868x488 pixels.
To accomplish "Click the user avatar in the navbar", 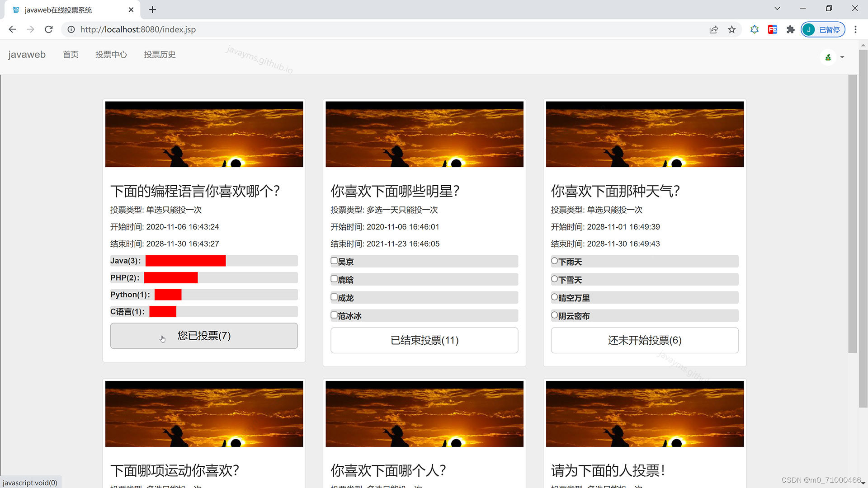I will pyautogui.click(x=828, y=57).
